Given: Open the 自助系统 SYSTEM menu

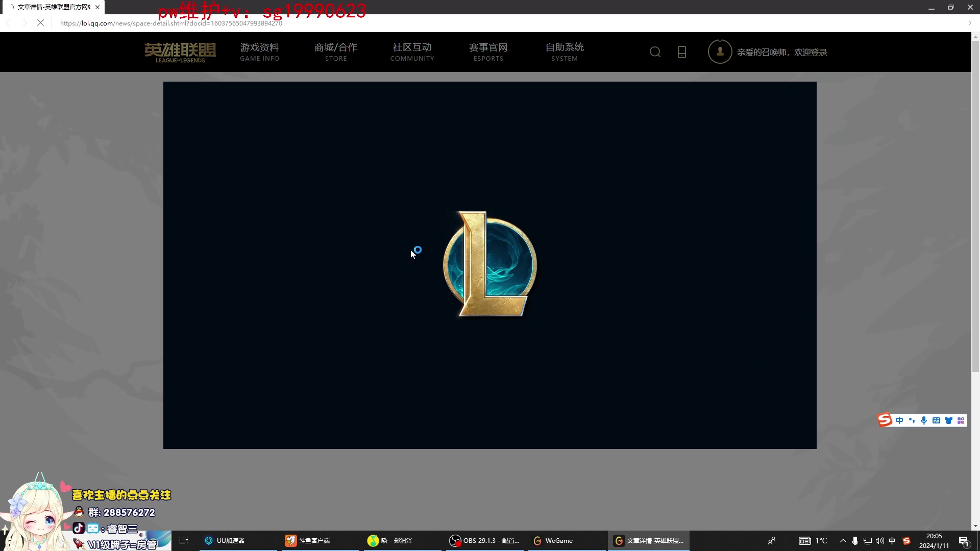Looking at the screenshot, I should tap(565, 52).
